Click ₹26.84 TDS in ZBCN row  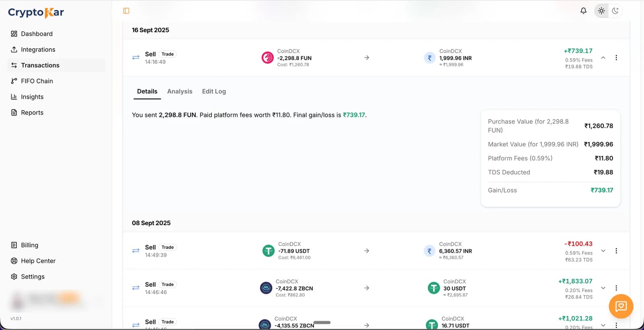click(x=579, y=297)
